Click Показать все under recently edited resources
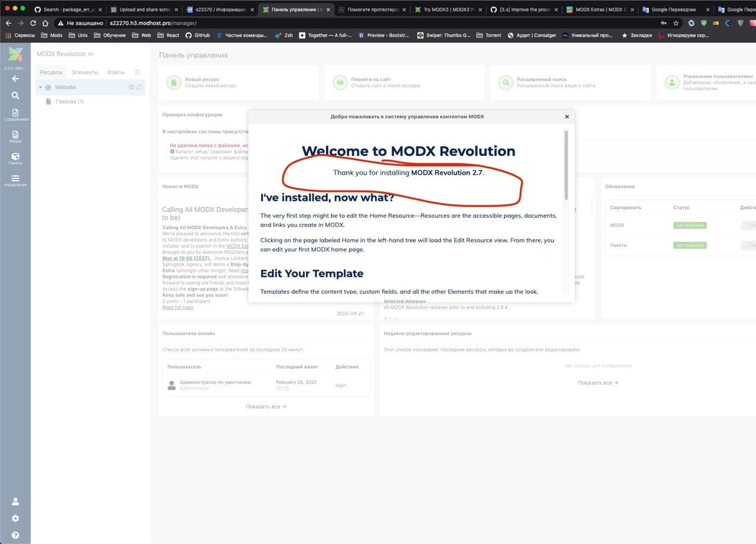756x544 pixels. pos(598,383)
